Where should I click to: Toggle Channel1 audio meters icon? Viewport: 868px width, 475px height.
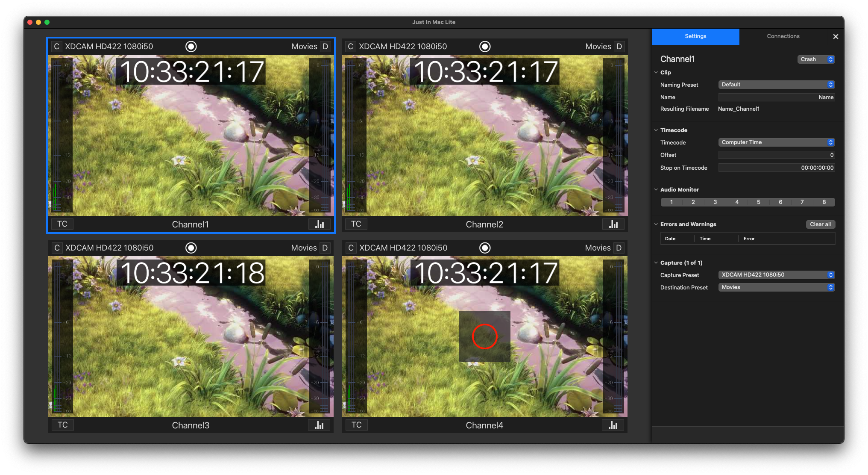click(x=320, y=224)
